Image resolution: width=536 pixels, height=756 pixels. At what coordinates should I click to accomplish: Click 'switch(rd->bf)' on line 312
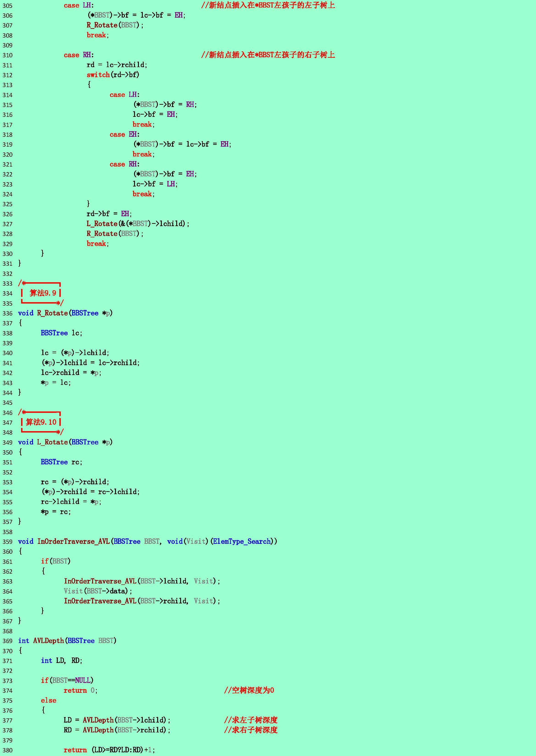tap(113, 75)
